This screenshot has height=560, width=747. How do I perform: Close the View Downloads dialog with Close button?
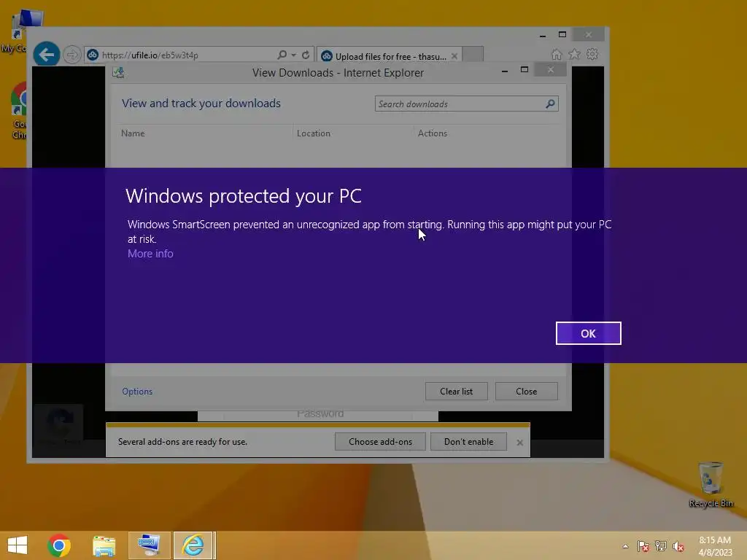527,391
